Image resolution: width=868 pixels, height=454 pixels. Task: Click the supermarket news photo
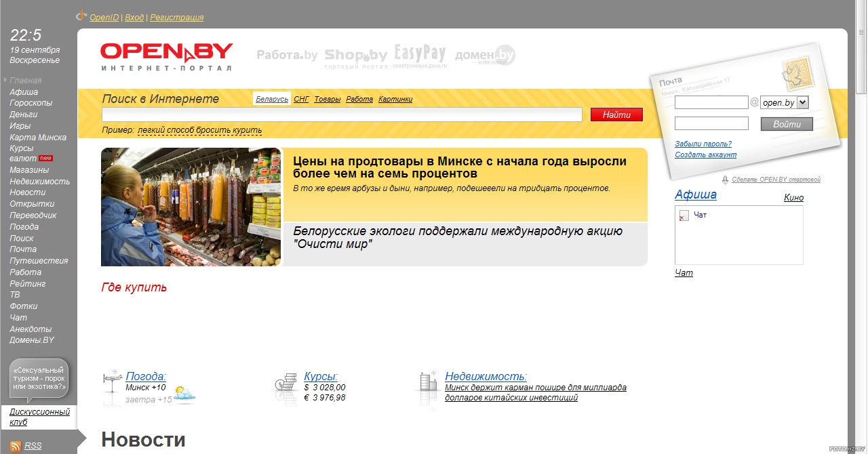191,207
